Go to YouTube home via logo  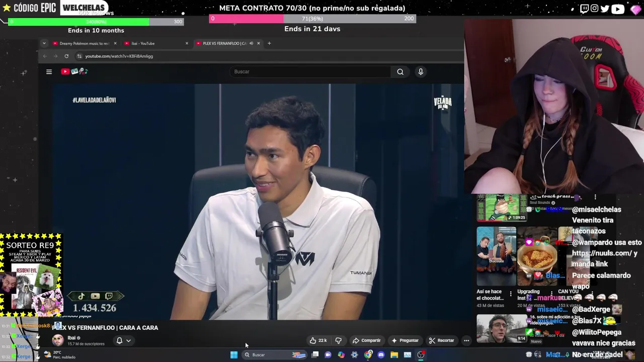point(74,71)
